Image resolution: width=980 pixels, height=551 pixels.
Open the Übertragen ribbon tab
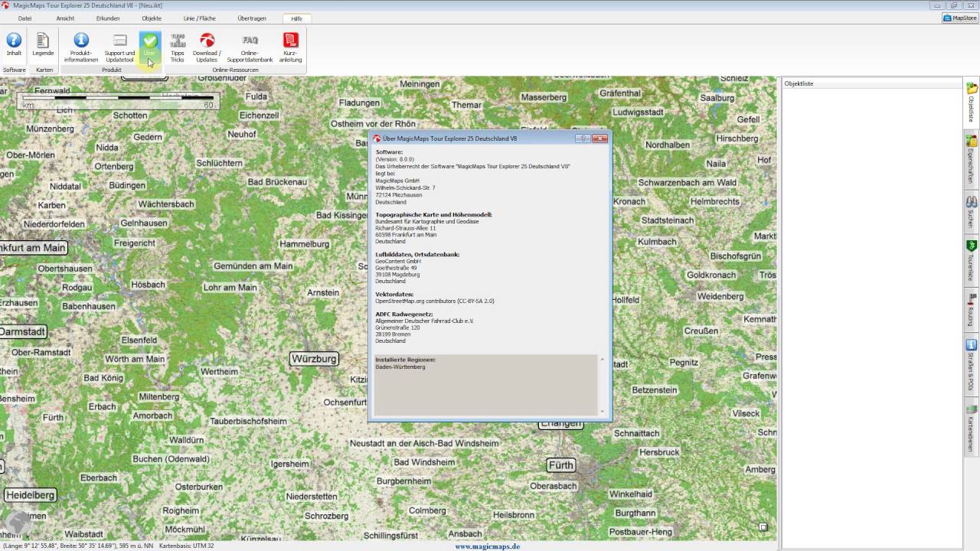tap(252, 18)
